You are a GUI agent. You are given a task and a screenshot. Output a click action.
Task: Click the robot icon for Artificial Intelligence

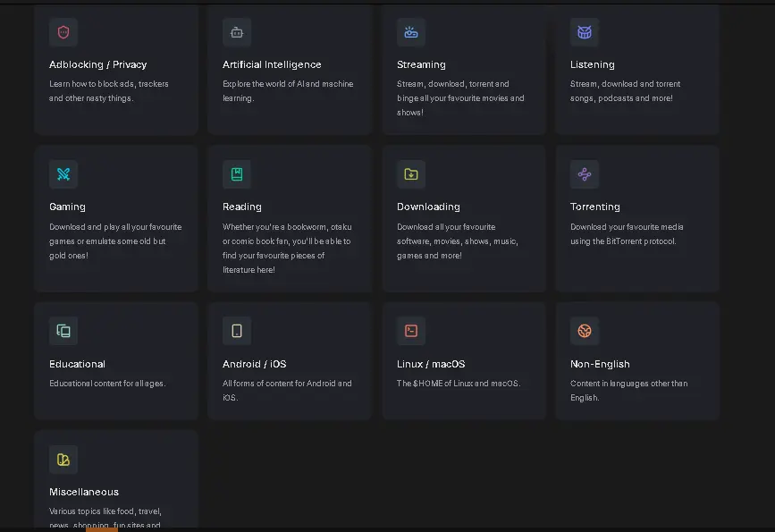pos(237,32)
